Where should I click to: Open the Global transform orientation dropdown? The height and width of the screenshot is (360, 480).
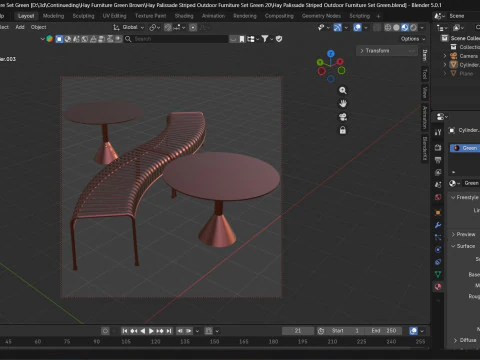coord(129,27)
